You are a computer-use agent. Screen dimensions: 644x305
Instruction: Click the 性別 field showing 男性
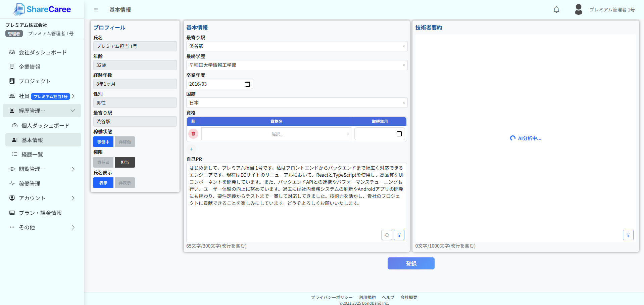click(x=135, y=103)
